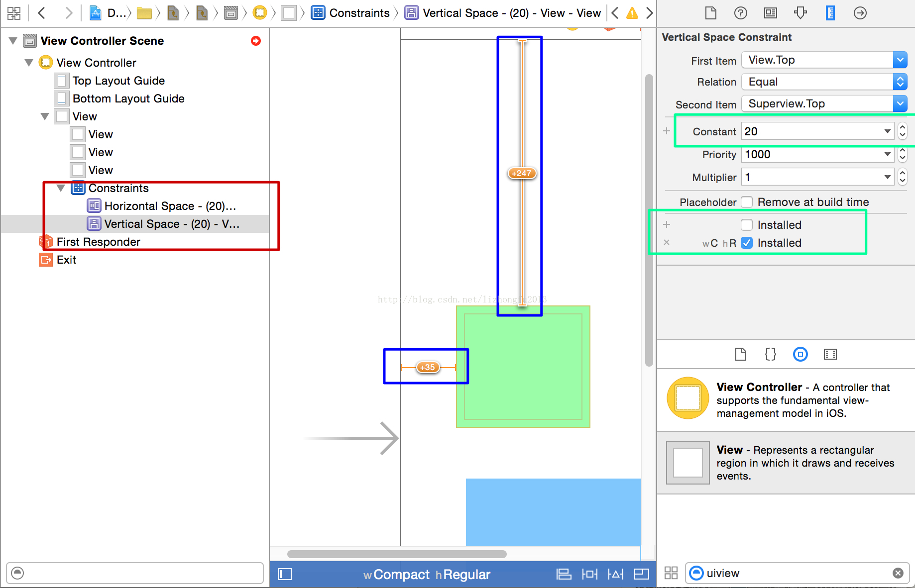The height and width of the screenshot is (588, 915).
Task: Show the Media library
Action: [x=830, y=354]
